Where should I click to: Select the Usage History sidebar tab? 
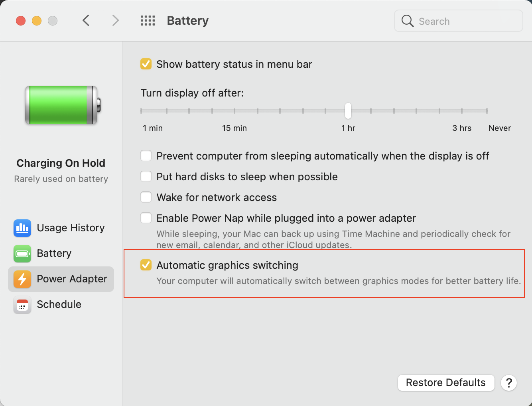pos(71,228)
